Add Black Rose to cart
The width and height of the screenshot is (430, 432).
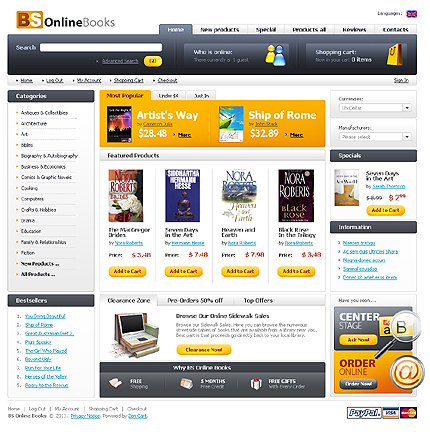pos(296,271)
